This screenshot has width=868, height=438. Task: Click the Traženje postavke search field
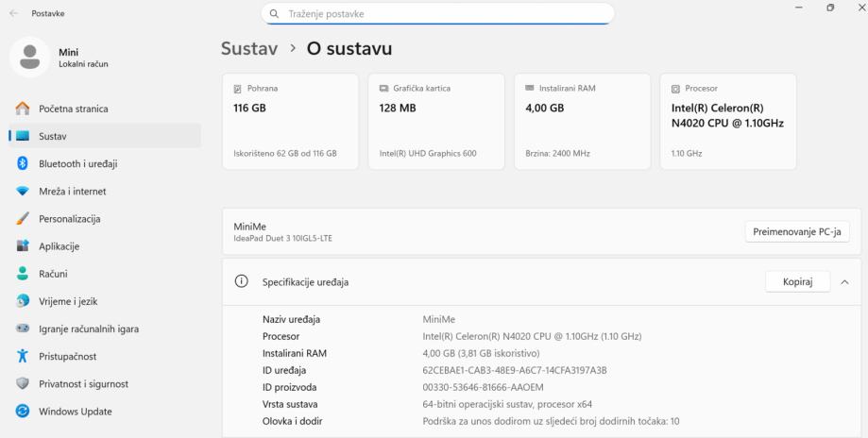[x=437, y=14]
